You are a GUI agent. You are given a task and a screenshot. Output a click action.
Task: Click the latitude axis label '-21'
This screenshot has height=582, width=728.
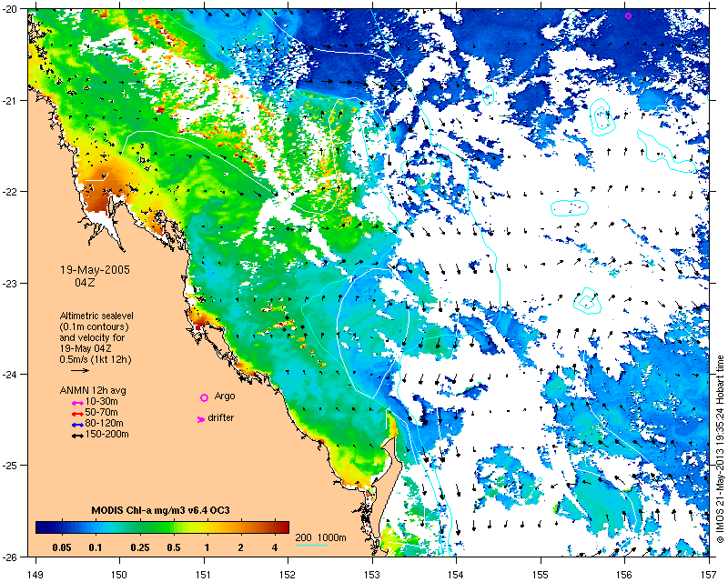pyautogui.click(x=10, y=100)
